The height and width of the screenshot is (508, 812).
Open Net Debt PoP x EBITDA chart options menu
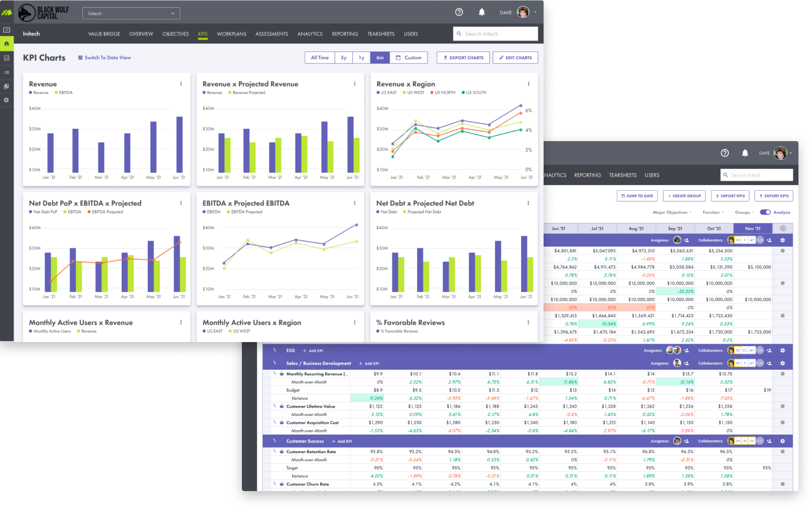point(181,203)
